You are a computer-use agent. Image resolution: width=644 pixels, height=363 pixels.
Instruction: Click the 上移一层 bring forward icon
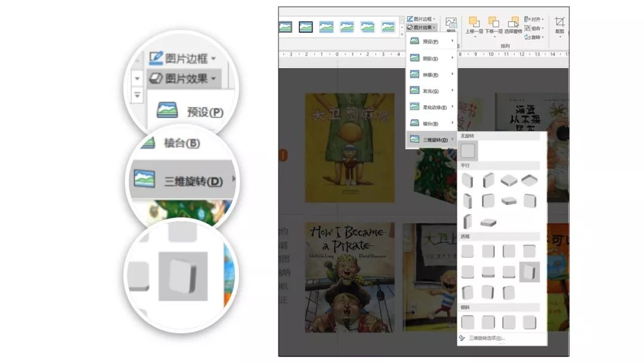click(474, 23)
